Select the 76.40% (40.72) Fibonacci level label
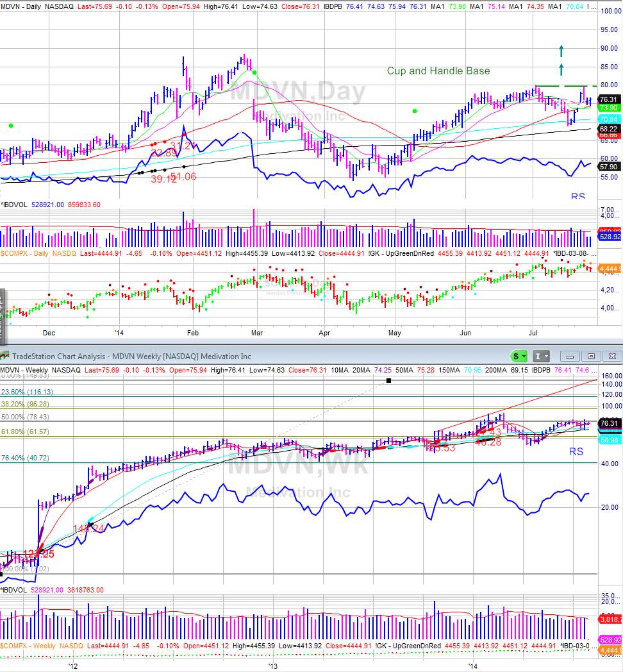The width and height of the screenshot is (623, 672). point(25,458)
